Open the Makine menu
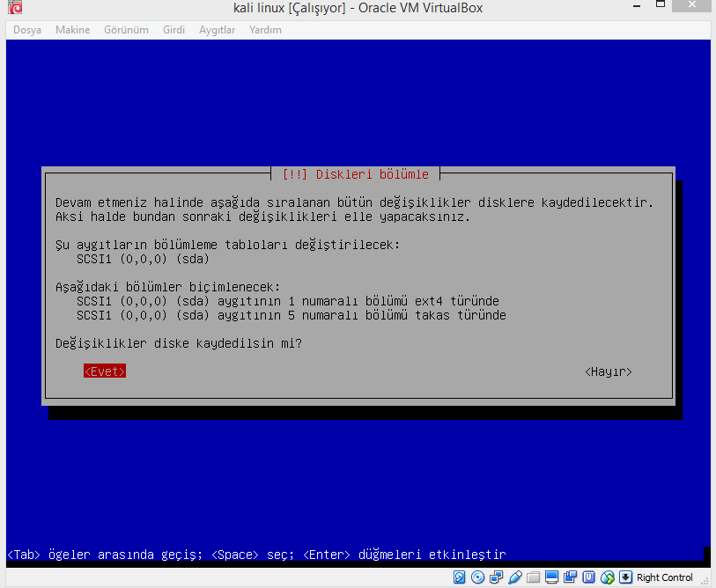The image size is (716, 588). tap(72, 30)
